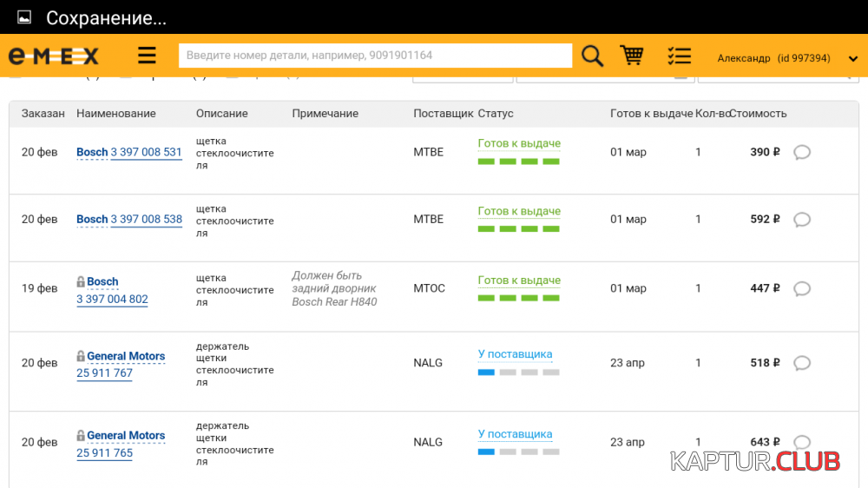Click General Motors brand for 25 911 767

126,356
